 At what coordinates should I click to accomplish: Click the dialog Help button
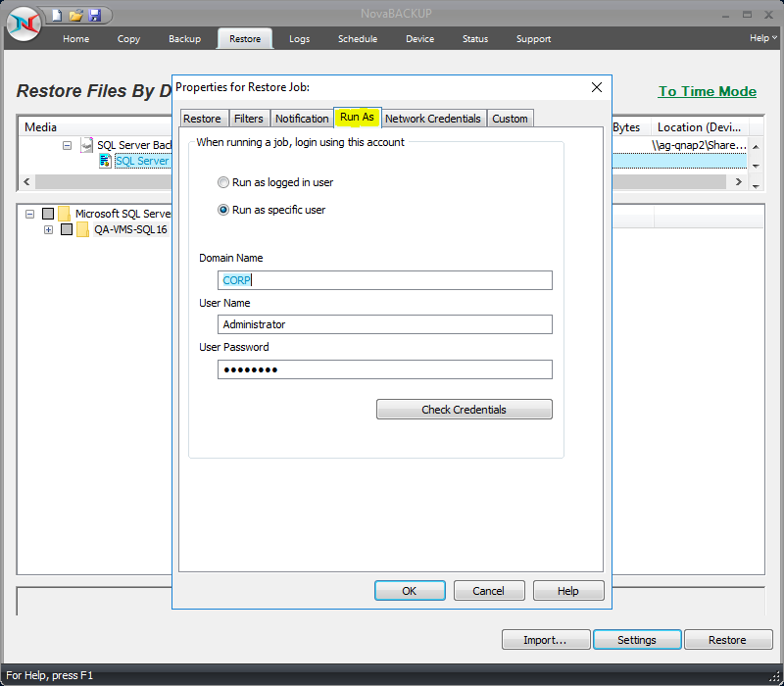point(568,591)
